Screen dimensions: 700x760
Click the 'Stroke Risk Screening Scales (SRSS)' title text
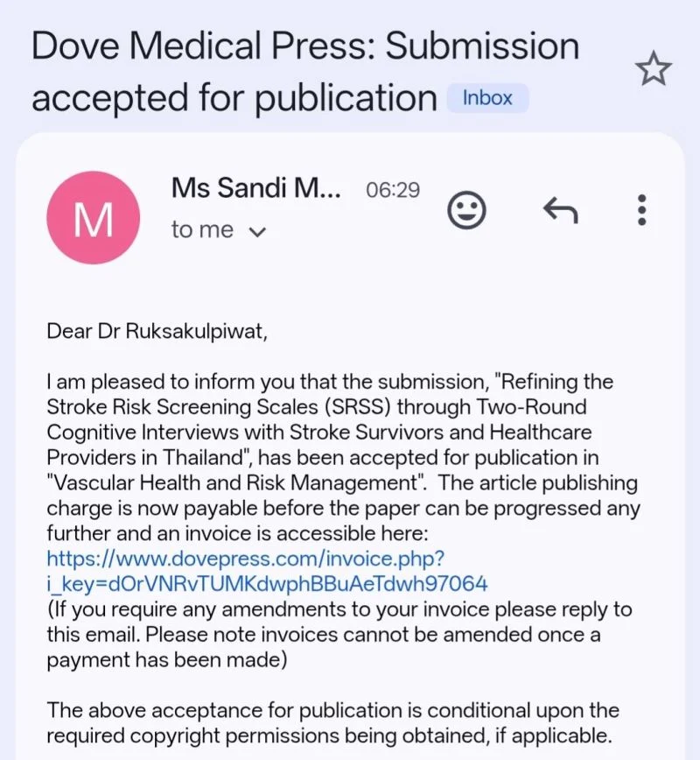(x=219, y=407)
